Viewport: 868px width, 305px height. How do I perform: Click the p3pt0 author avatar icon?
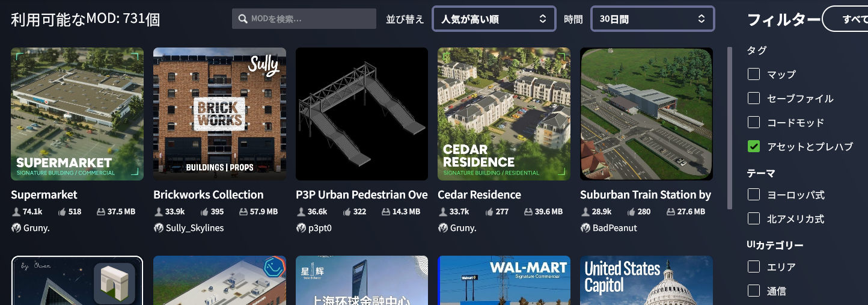[301, 228]
